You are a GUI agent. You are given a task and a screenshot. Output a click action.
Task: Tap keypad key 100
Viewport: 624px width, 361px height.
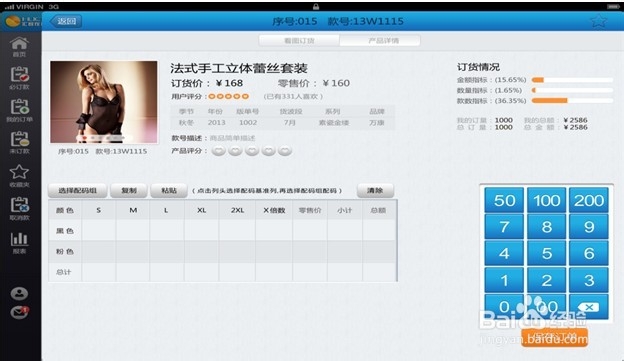coord(546,200)
